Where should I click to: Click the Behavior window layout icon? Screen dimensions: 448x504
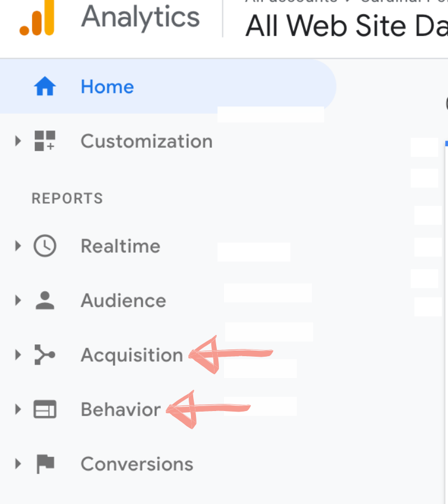45,409
